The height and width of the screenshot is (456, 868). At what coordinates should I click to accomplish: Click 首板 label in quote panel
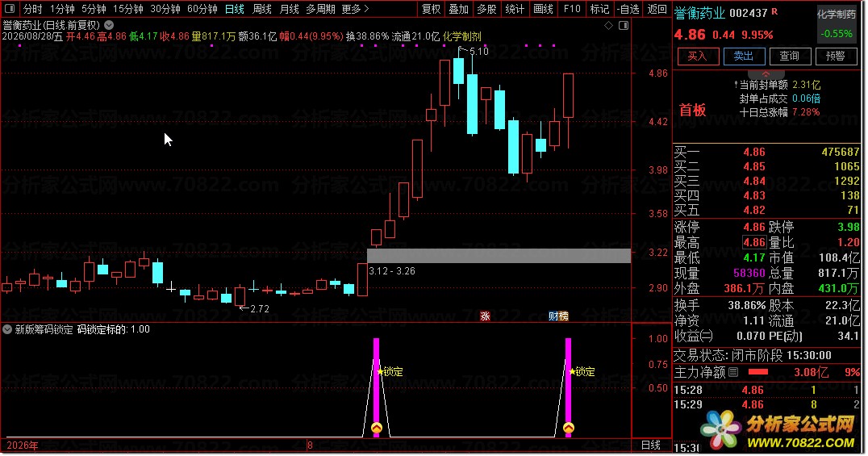click(692, 110)
